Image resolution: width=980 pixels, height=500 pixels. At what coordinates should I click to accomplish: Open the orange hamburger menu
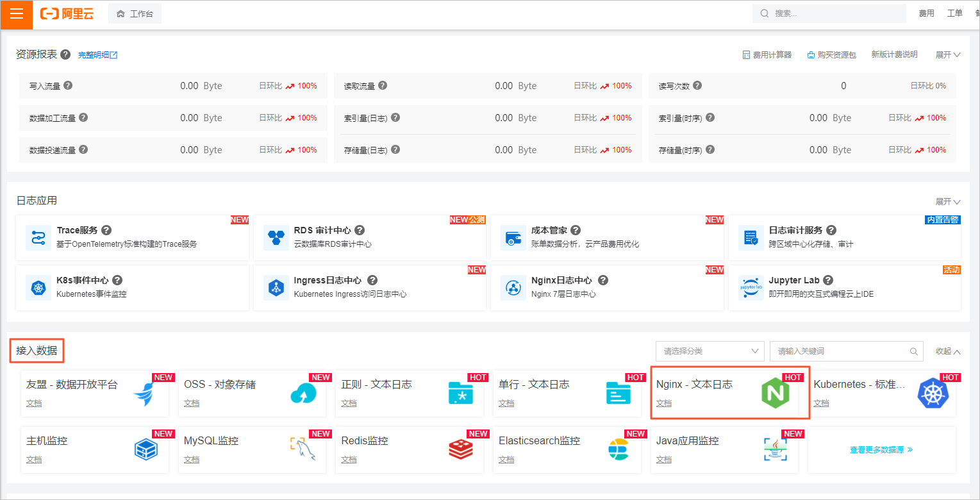click(16, 14)
